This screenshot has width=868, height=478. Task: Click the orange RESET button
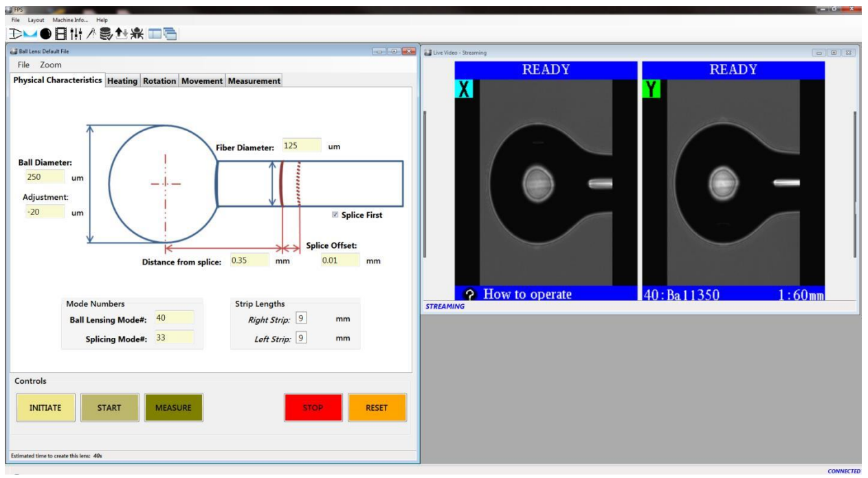tap(377, 407)
